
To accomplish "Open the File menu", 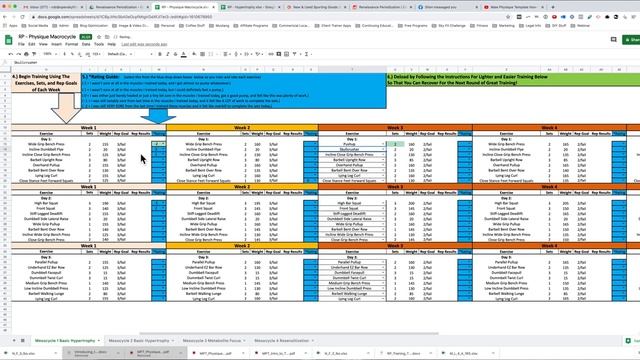I will (x=21, y=44).
